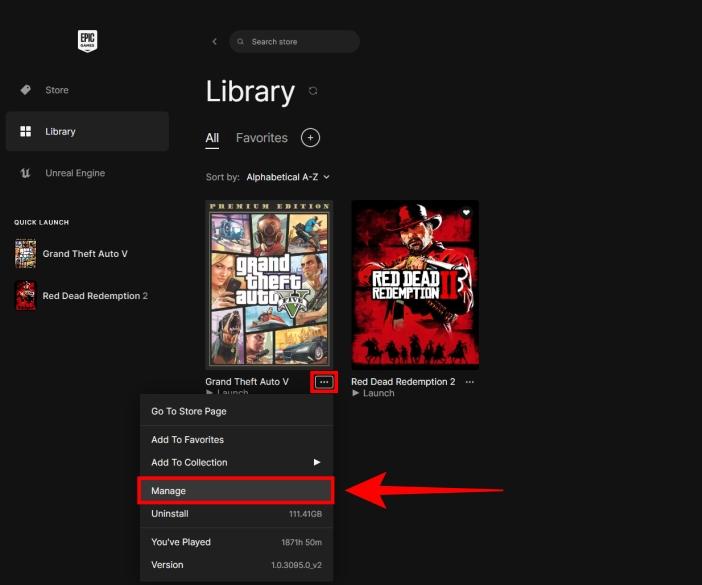Click the Red Dead Quick Launch thumbnail
702x585 pixels.
click(x=26, y=296)
